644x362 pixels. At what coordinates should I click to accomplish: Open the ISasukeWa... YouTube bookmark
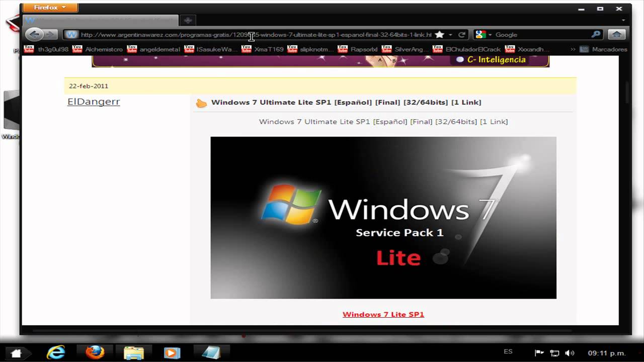point(211,49)
